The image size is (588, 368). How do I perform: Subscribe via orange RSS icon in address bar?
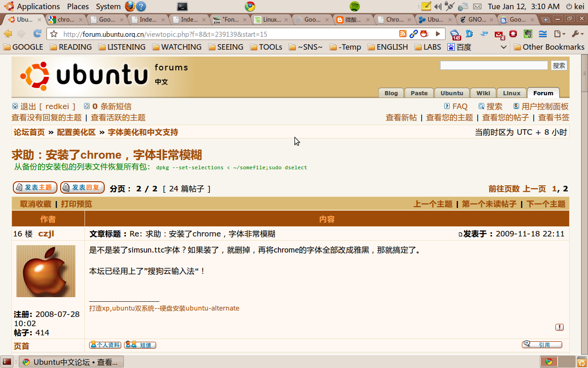click(403, 34)
